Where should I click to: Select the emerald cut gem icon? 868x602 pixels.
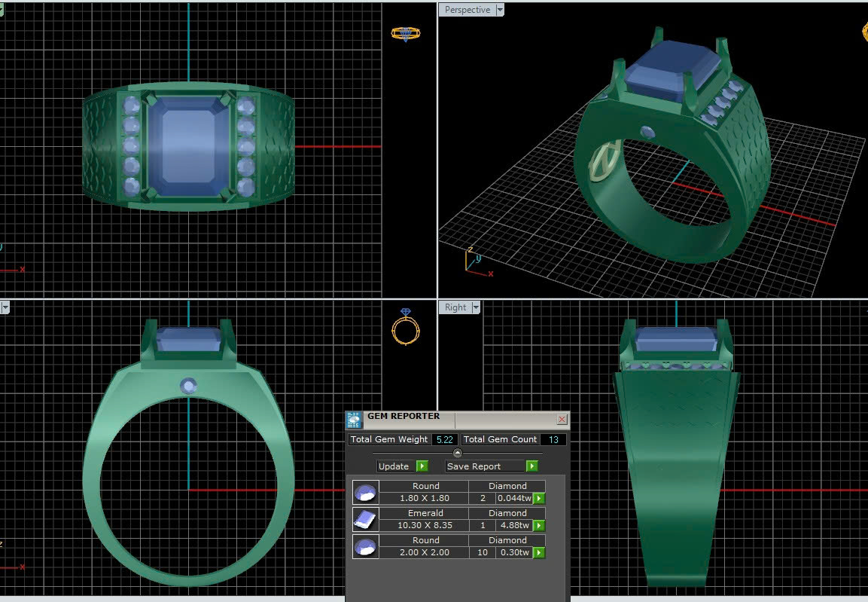(365, 519)
